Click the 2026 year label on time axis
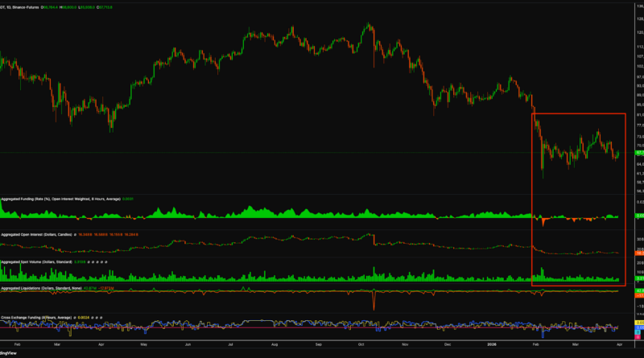The height and width of the screenshot is (358, 644). click(494, 343)
